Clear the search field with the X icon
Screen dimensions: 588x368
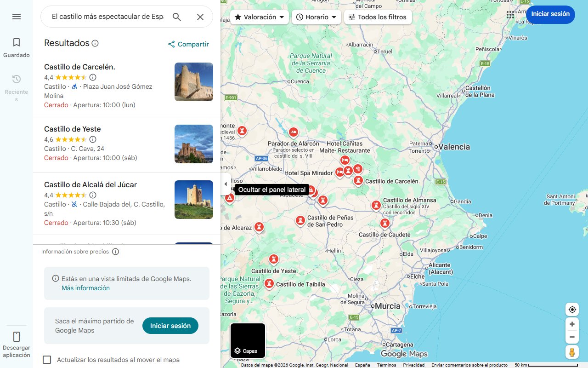[200, 17]
